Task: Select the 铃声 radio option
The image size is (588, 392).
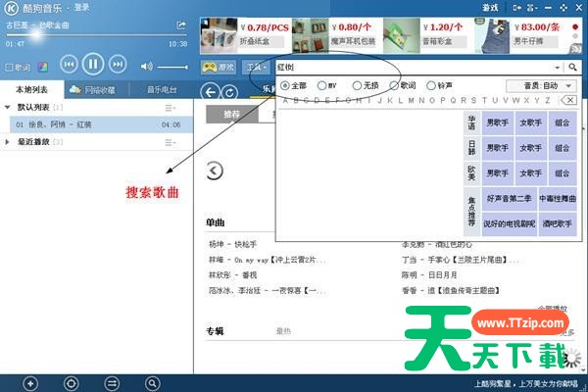Action: [x=439, y=86]
